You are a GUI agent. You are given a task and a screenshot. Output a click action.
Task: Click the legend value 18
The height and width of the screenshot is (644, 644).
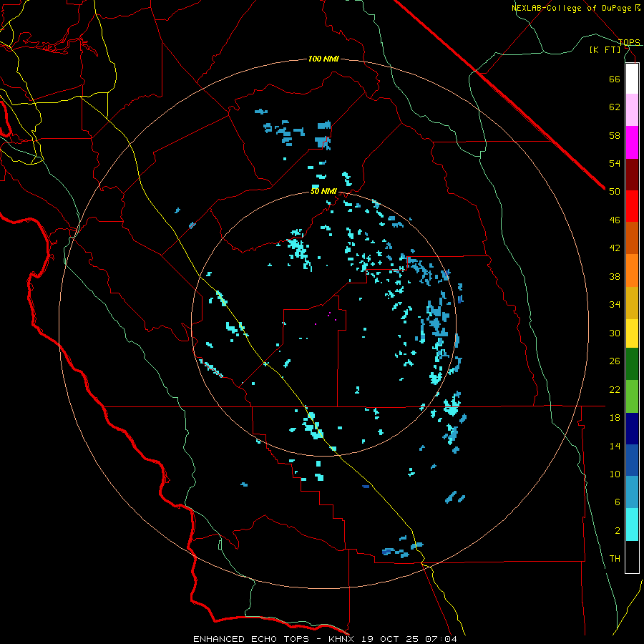click(x=615, y=418)
